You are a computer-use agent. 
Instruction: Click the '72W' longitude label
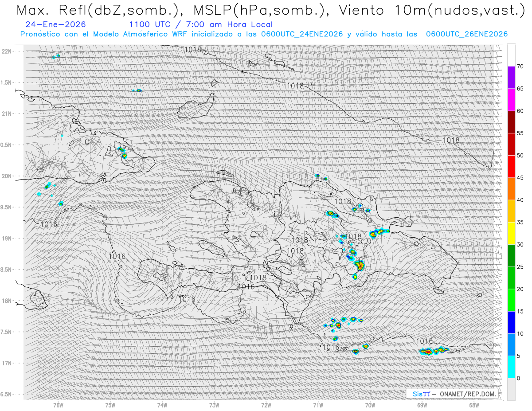pos(266,405)
